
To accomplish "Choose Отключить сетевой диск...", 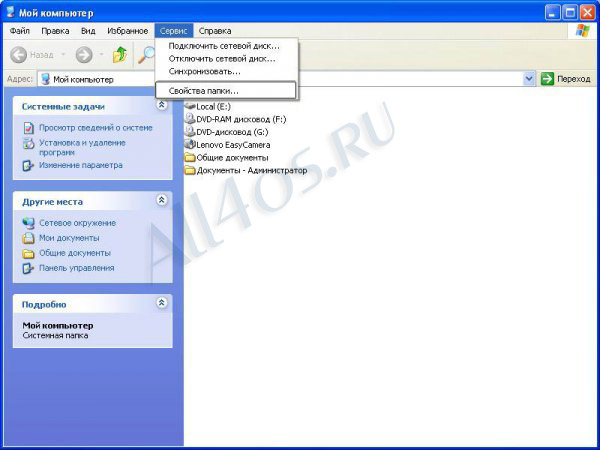I will tap(227, 59).
